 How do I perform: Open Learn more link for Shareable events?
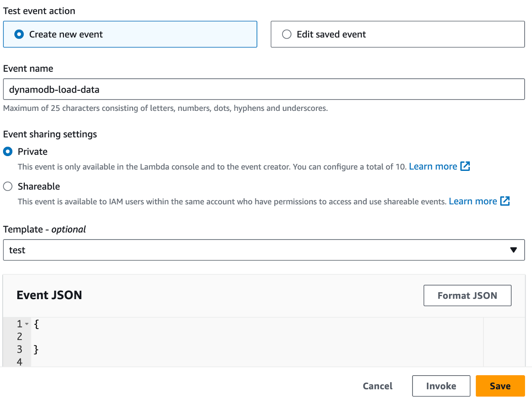pyautogui.click(x=473, y=201)
